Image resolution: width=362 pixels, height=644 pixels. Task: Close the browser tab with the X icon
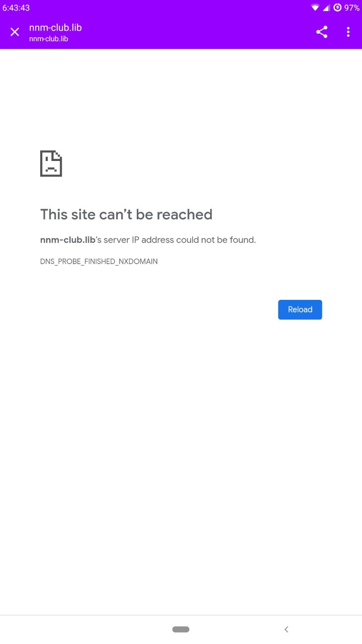tap(15, 32)
